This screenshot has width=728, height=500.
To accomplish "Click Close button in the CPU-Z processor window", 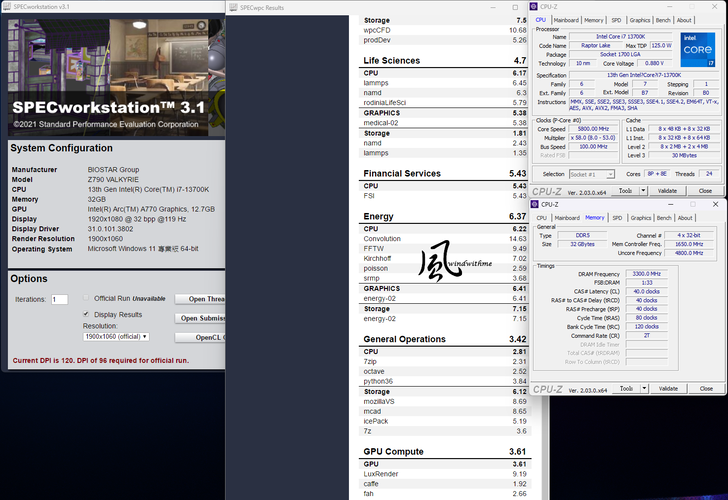I will (705, 190).
